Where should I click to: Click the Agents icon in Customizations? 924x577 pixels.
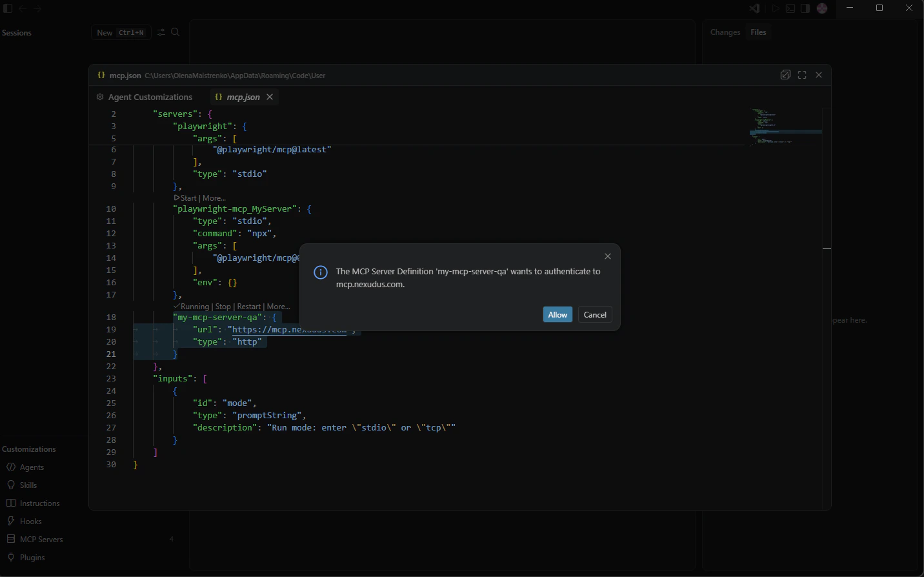click(11, 467)
